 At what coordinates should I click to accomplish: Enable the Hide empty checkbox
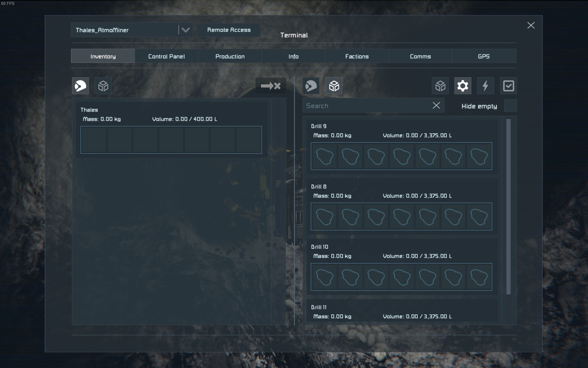[510, 106]
